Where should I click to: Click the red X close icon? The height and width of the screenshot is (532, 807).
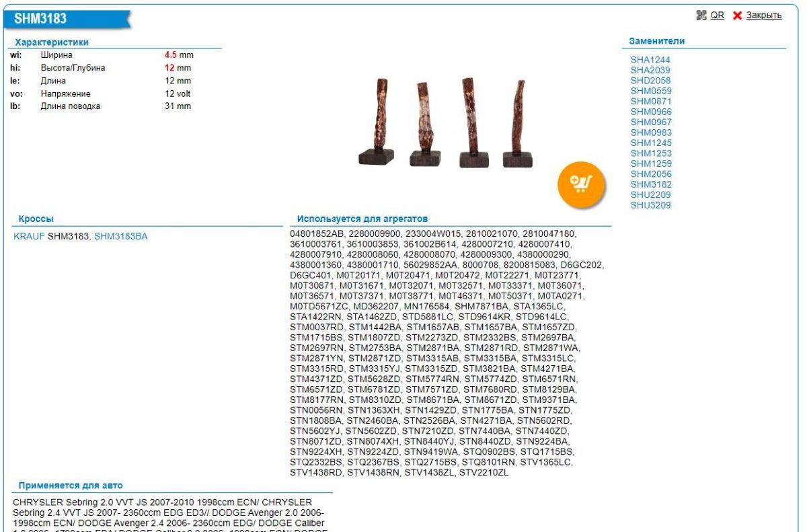click(737, 15)
